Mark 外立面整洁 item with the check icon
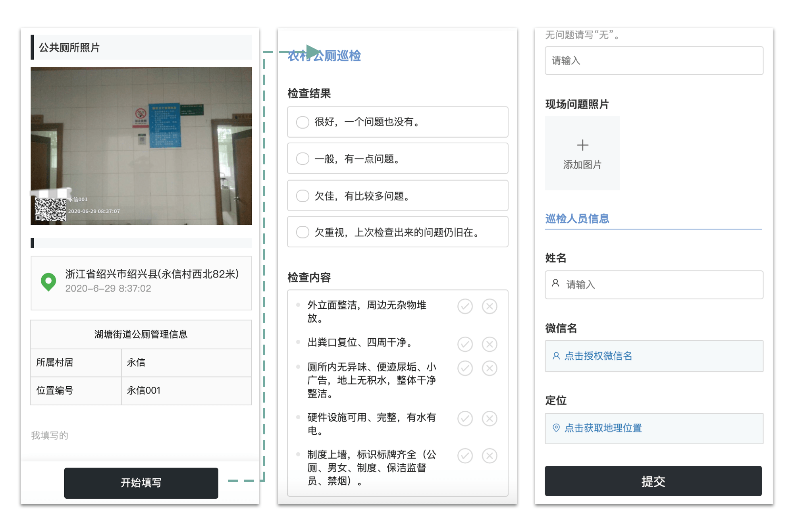Image resolution: width=794 pixels, height=532 pixels. coord(465,306)
